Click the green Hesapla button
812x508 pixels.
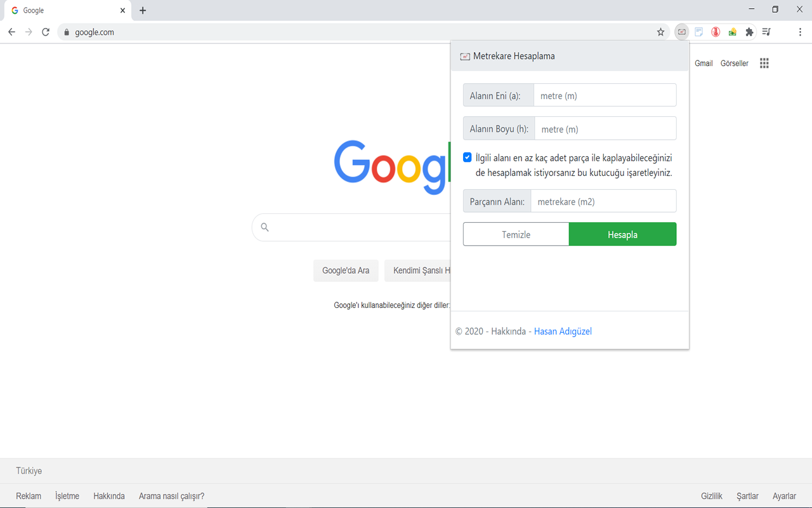click(x=623, y=234)
